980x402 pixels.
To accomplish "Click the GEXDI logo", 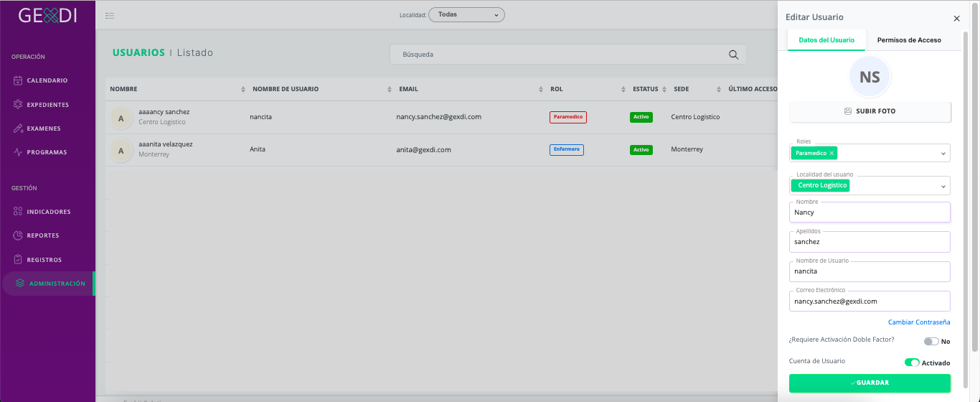I will point(47,15).
